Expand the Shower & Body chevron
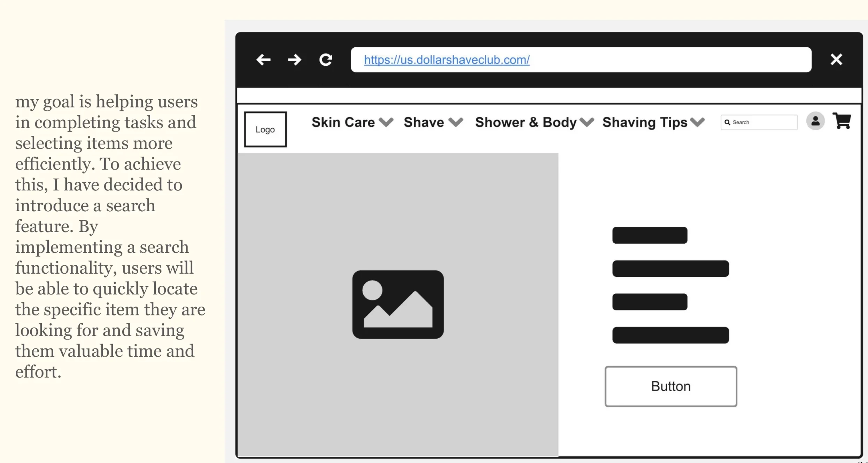The width and height of the screenshot is (868, 463). 587,122
